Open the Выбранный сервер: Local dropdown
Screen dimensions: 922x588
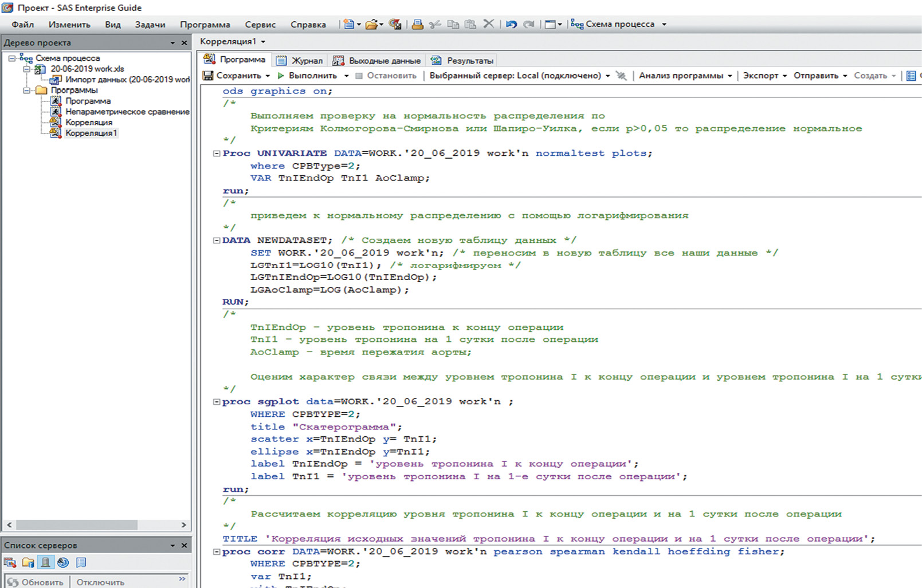[607, 76]
